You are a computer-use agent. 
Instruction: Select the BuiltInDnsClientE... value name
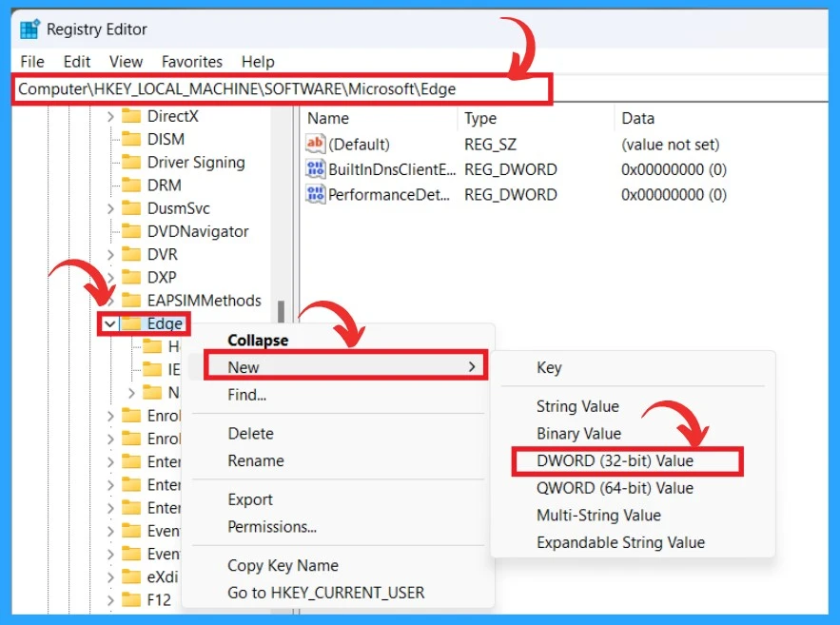392,169
